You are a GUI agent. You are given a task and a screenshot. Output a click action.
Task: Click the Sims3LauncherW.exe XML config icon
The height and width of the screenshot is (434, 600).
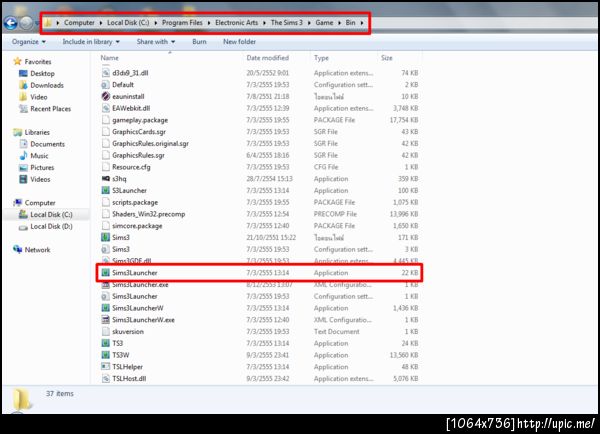click(x=106, y=320)
